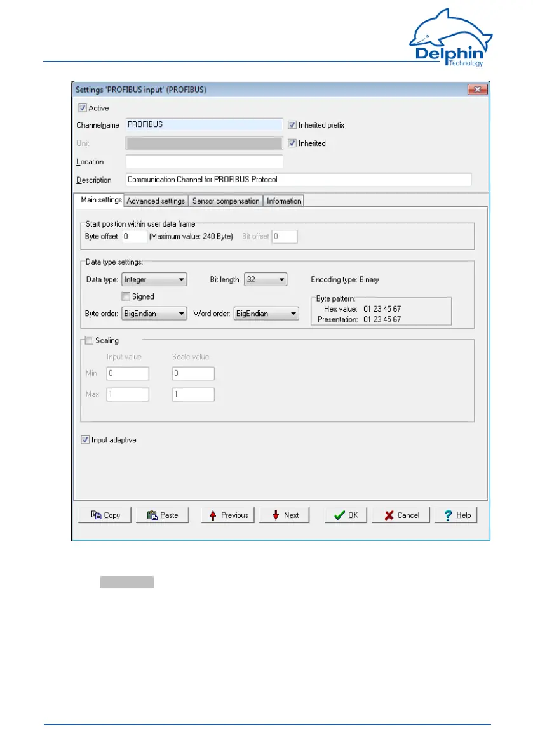This screenshot has width=533, height=756.
Task: Click the Delphin Technology logo
Action: [451, 37]
